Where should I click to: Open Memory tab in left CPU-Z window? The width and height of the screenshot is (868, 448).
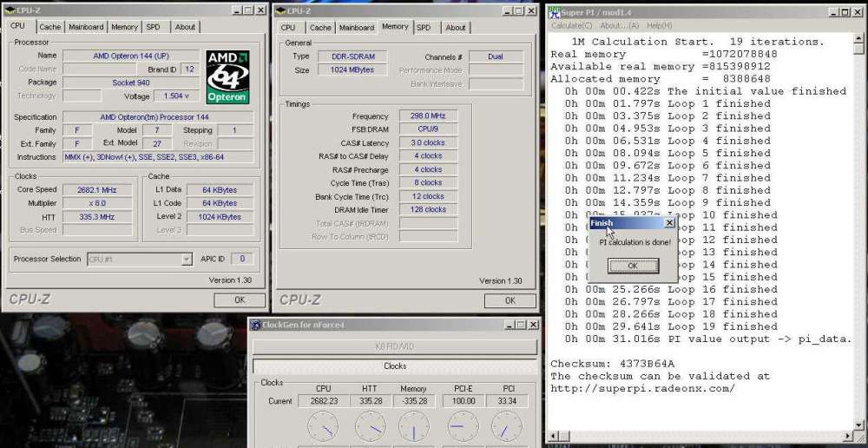point(124,27)
